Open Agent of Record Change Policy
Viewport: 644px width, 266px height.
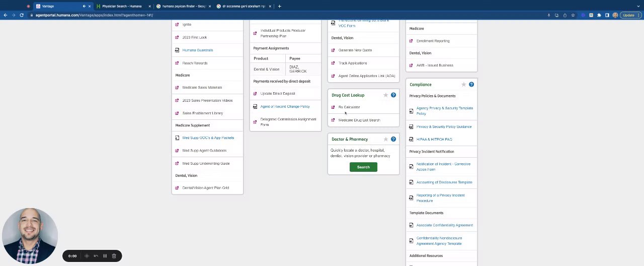(x=285, y=107)
